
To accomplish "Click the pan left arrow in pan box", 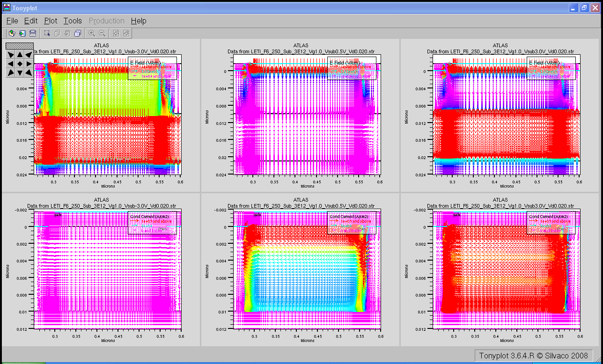I will pyautogui.click(x=10, y=63).
